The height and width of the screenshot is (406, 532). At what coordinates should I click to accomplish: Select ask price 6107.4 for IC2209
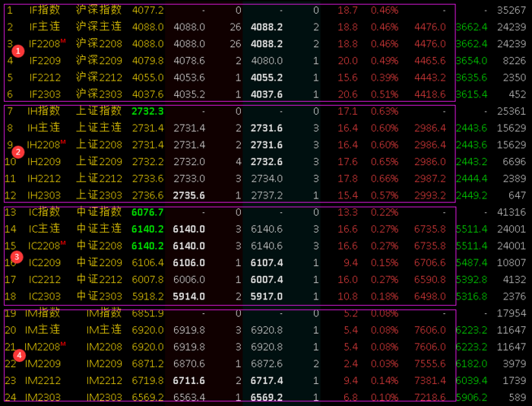click(x=267, y=263)
